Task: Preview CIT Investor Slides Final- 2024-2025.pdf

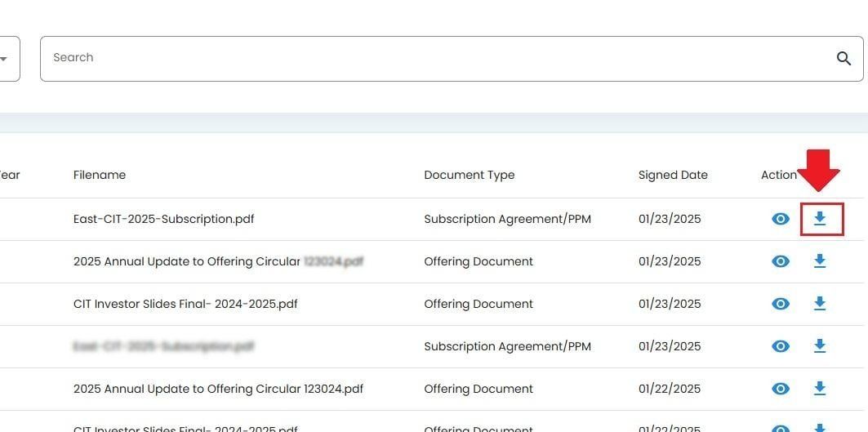Action: pyautogui.click(x=781, y=304)
